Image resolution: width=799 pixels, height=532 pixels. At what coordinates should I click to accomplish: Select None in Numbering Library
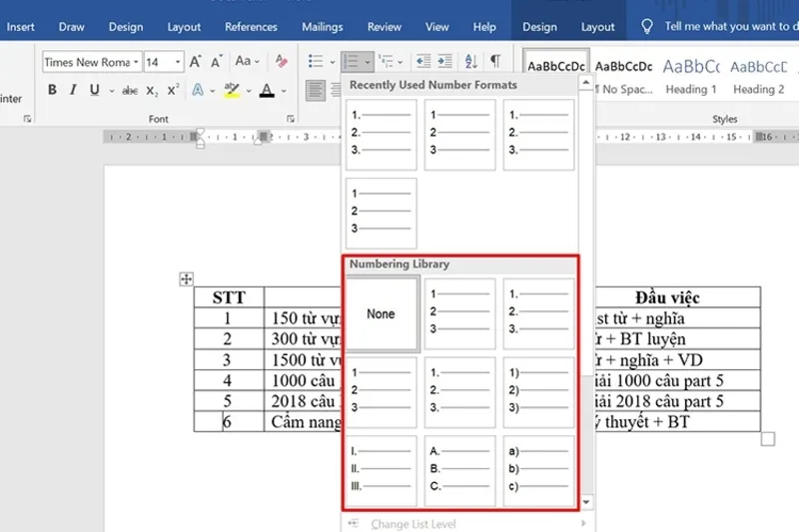click(381, 313)
